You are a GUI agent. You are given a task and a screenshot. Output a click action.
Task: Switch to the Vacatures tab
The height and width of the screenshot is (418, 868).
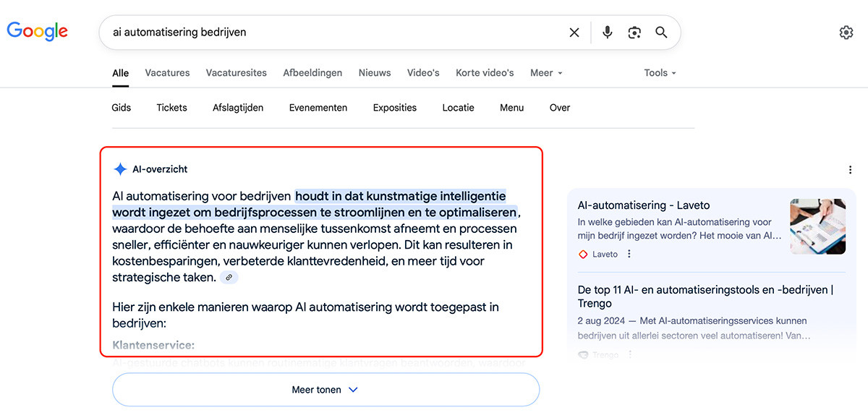tap(167, 73)
